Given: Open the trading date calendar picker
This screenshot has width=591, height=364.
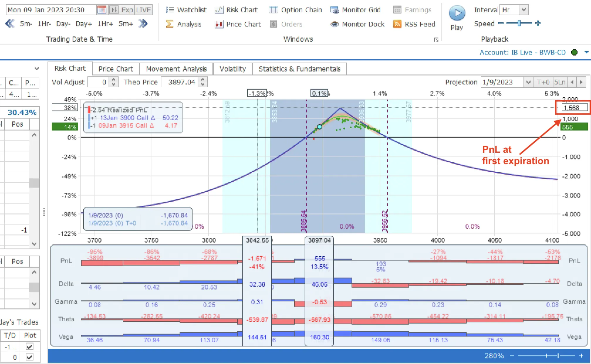Looking at the screenshot, I should coord(102,10).
